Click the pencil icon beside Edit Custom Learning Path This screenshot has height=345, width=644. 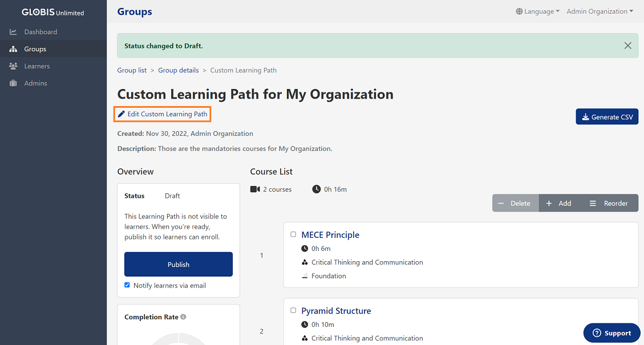(x=121, y=114)
